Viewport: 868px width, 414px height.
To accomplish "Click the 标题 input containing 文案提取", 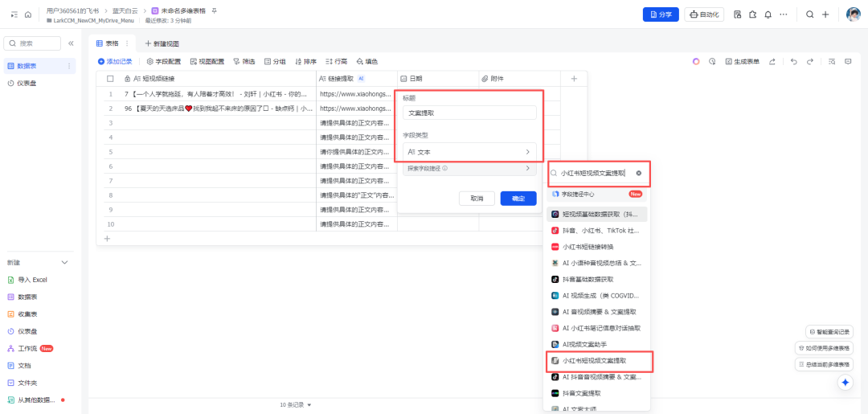I will coord(469,113).
